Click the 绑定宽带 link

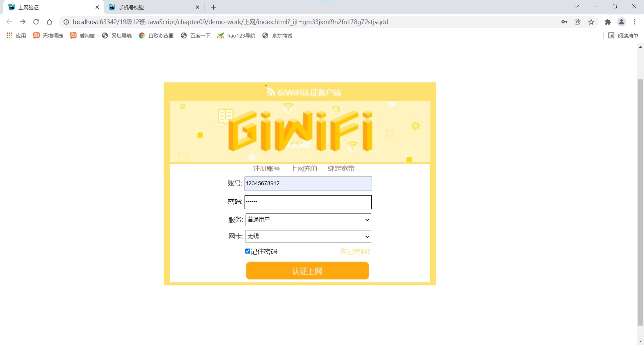click(x=341, y=168)
